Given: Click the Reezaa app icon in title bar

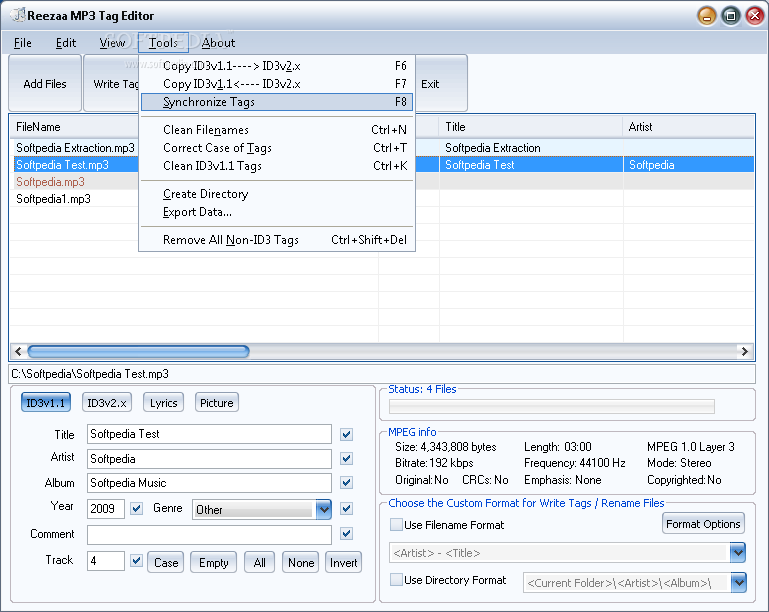Looking at the screenshot, I should [18, 15].
